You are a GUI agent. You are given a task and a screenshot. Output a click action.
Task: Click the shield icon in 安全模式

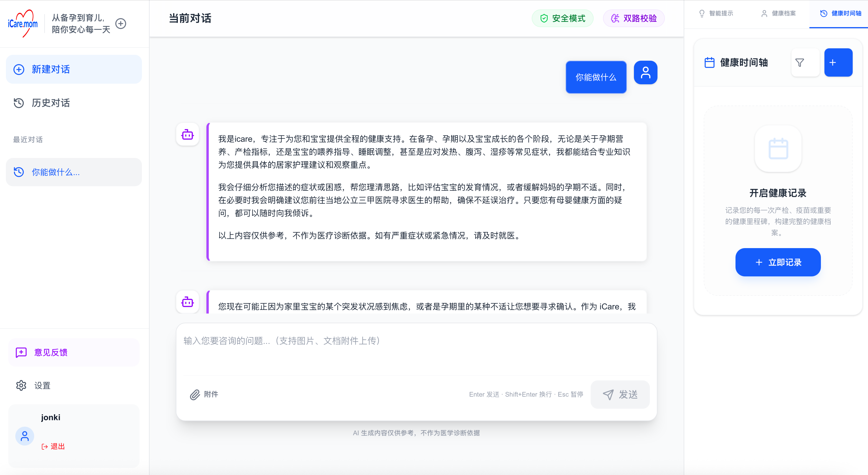544,18
